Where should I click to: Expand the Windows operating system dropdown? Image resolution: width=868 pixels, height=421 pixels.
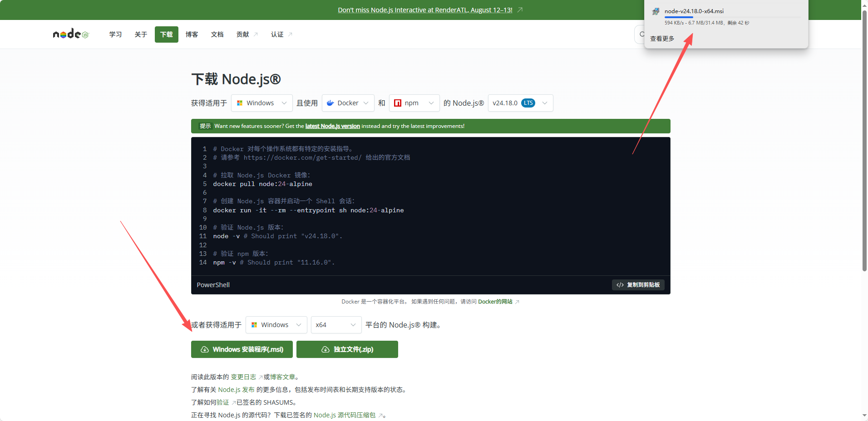click(x=262, y=103)
